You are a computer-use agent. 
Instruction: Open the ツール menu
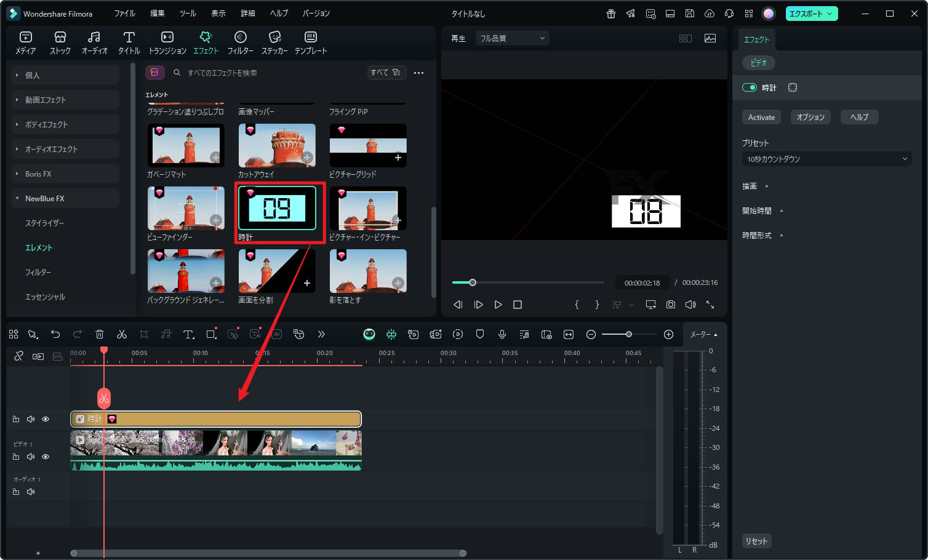[x=188, y=14]
